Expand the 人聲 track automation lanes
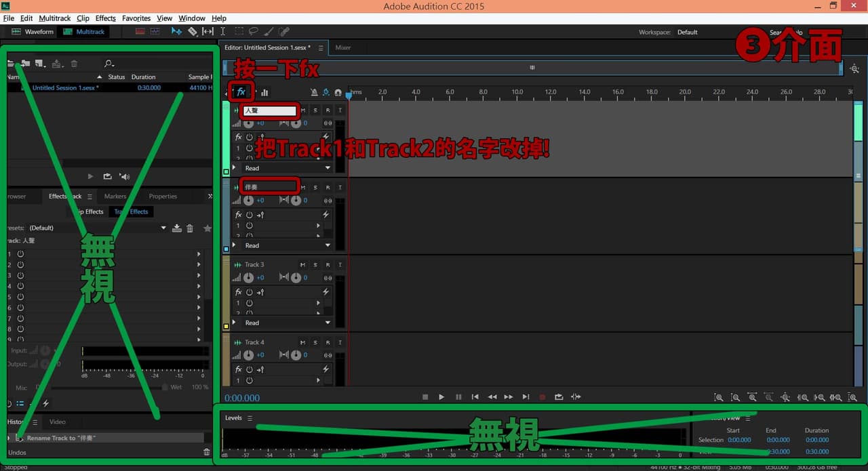Image resolution: width=868 pixels, height=471 pixels. coord(235,167)
